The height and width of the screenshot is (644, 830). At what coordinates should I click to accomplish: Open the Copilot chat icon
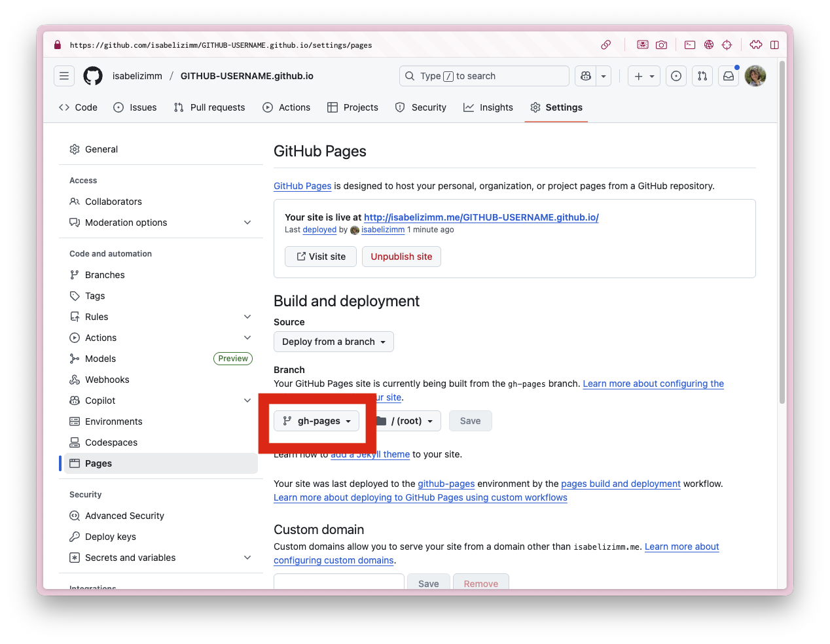(586, 76)
